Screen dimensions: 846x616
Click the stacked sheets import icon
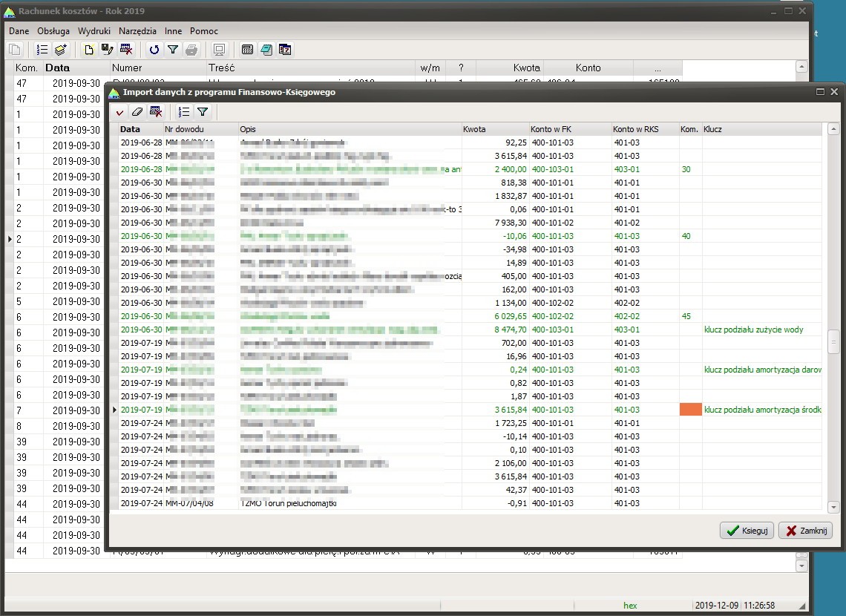coord(60,50)
